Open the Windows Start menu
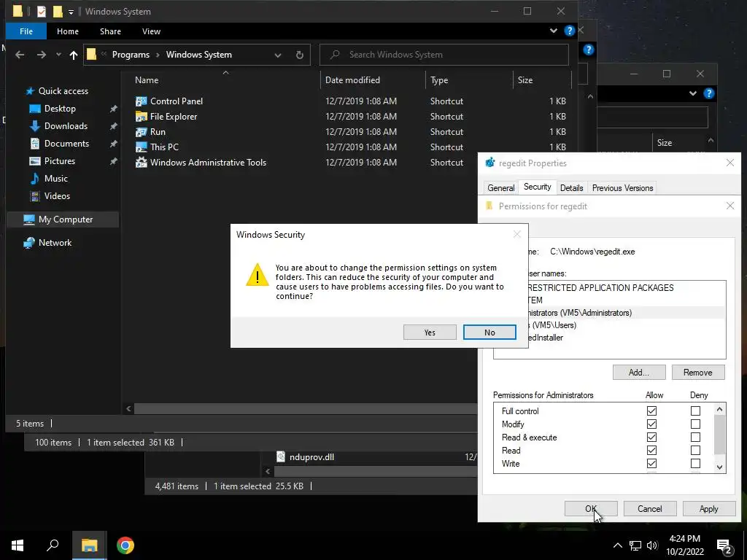 (18, 545)
